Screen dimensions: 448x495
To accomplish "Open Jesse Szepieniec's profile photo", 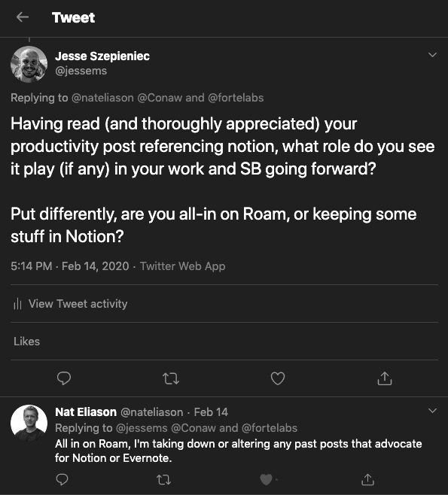I will [x=29, y=65].
